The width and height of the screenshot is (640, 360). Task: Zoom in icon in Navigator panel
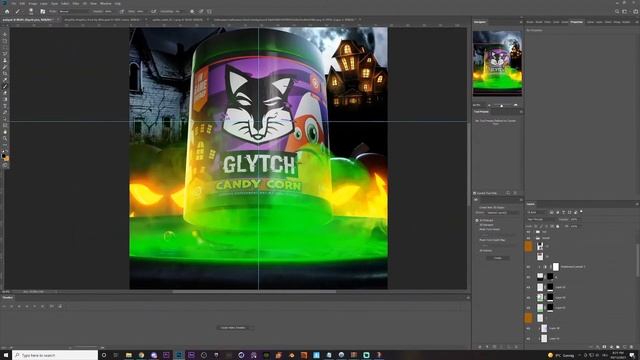pyautogui.click(x=516, y=105)
